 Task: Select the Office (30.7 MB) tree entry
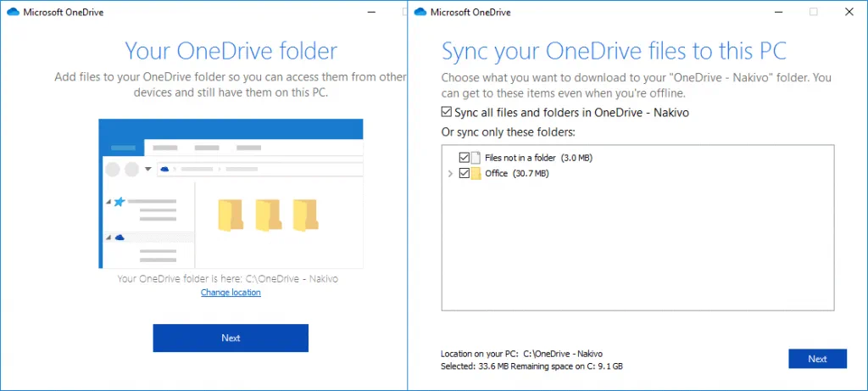pos(516,174)
